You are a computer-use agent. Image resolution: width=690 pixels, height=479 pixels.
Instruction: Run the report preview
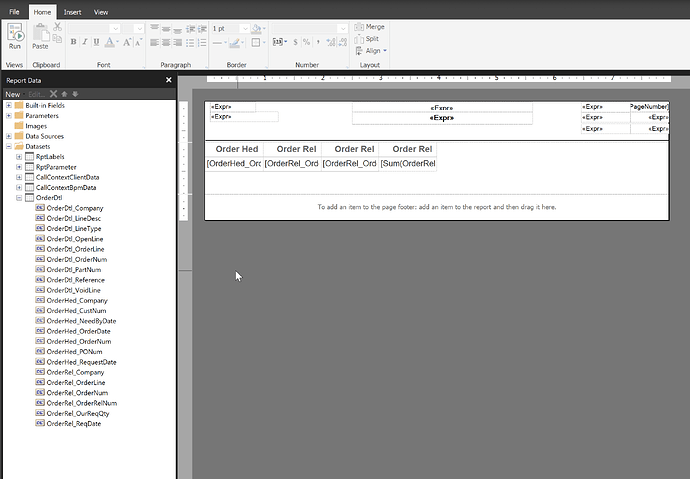tap(15, 36)
